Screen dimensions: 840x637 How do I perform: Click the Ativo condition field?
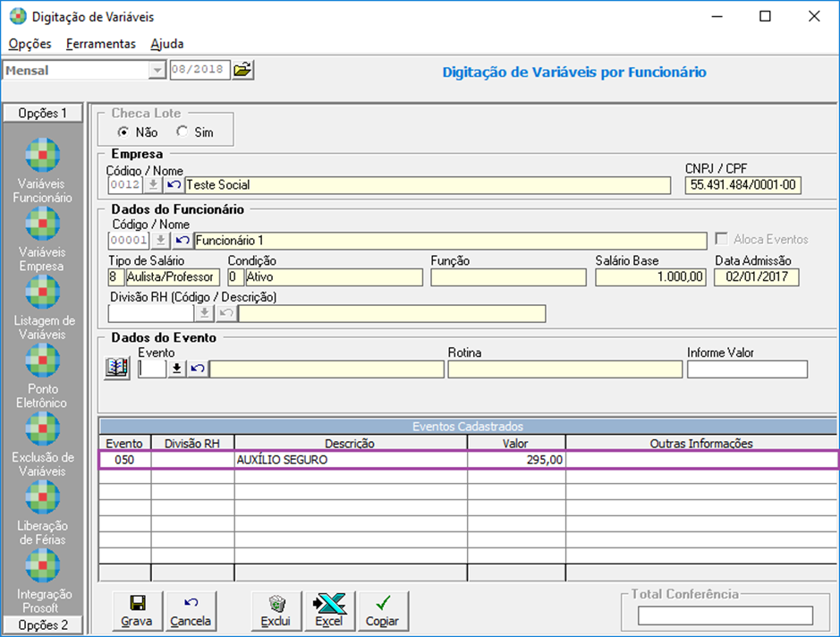(334, 277)
